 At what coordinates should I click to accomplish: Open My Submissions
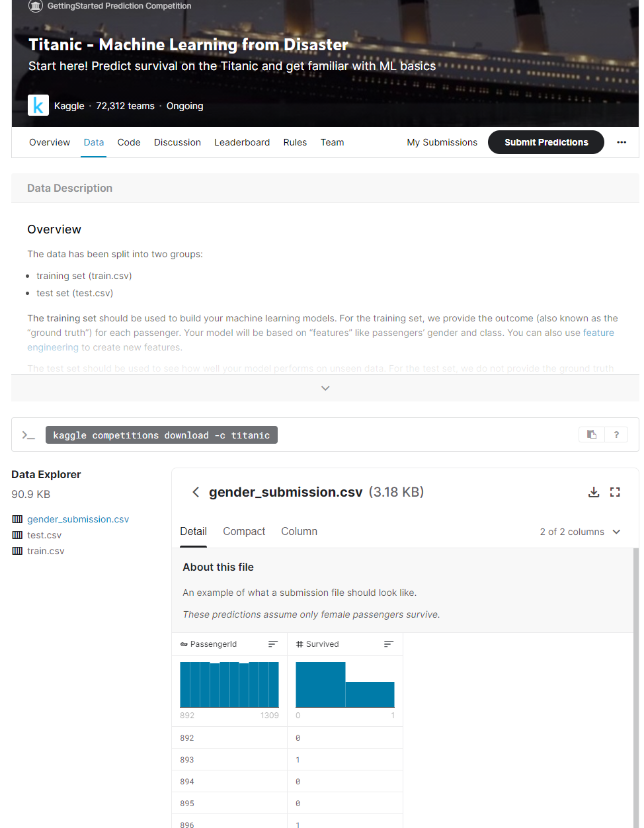pos(442,142)
